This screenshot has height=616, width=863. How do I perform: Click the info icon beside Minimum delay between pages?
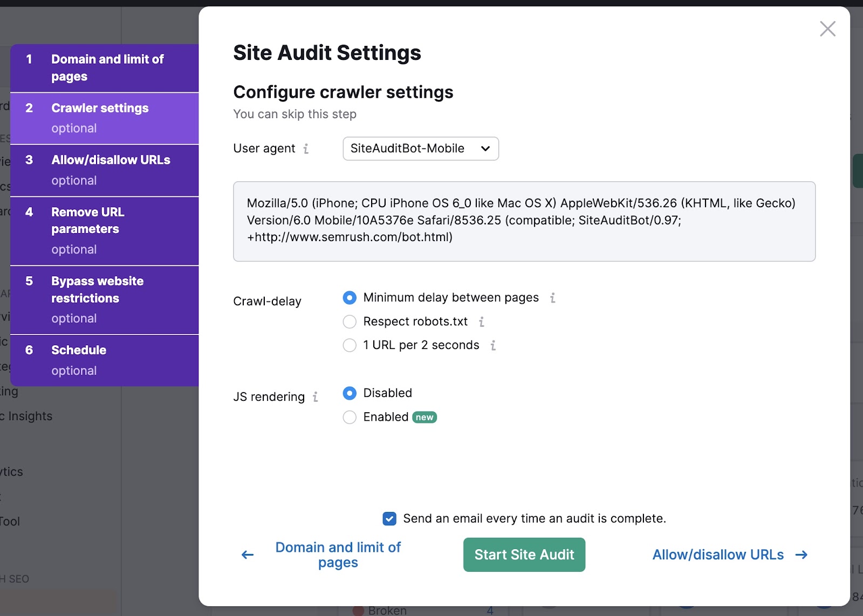(552, 297)
